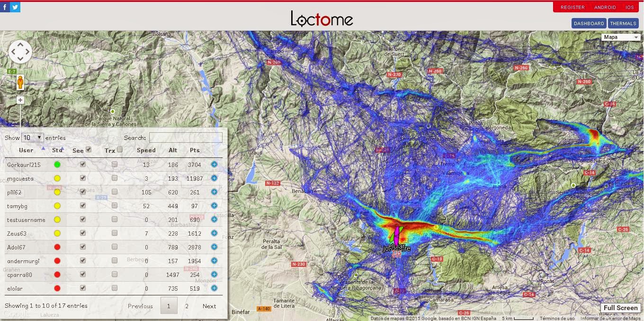This screenshot has width=644, height=321.
Task: Open details for eloiar via blue plus icon
Action: pyautogui.click(x=214, y=288)
